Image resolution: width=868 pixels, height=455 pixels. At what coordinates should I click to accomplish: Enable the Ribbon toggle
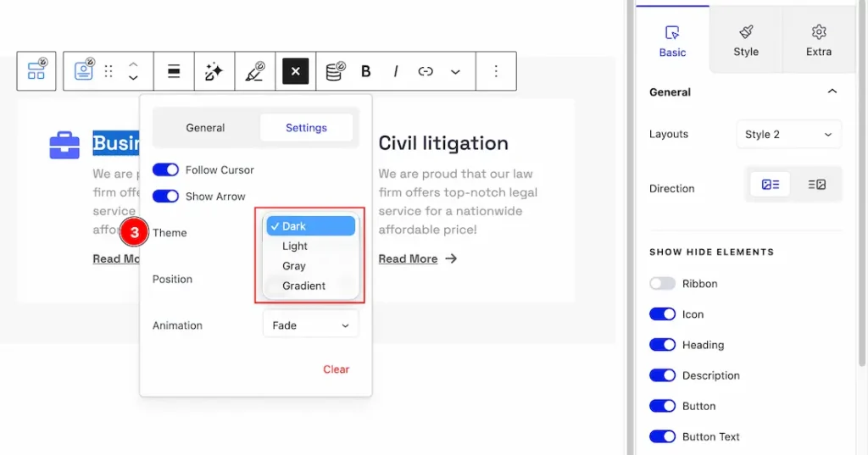(662, 284)
